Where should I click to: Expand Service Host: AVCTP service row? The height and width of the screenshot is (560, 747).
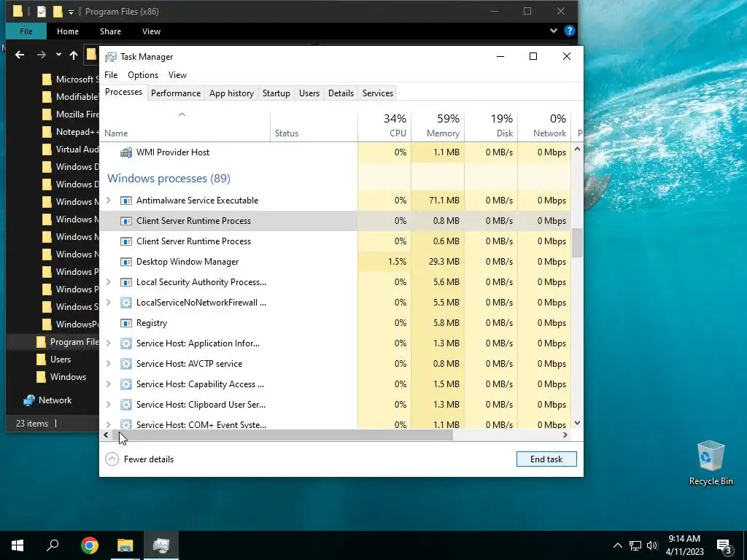point(109,364)
